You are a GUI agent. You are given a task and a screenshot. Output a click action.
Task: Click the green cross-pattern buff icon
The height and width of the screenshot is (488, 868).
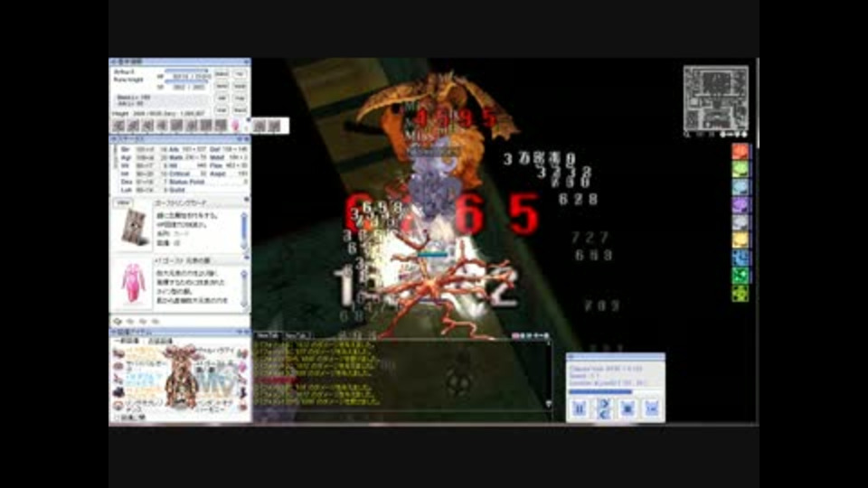(741, 275)
